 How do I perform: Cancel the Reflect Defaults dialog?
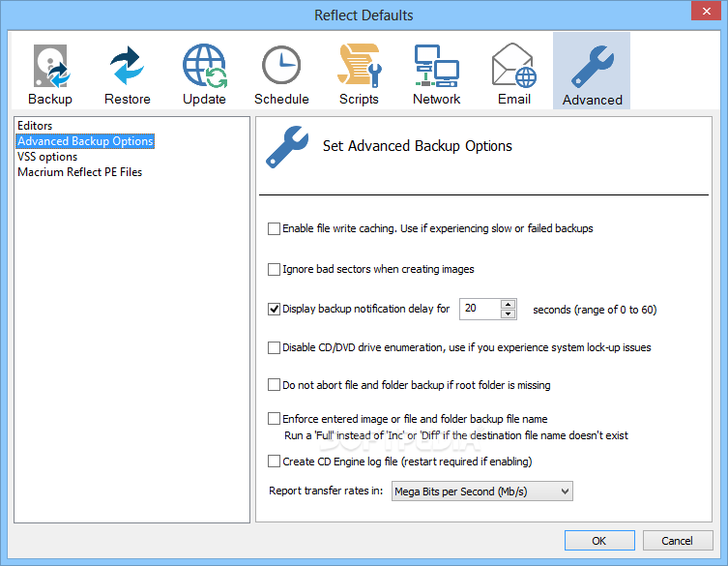(678, 541)
